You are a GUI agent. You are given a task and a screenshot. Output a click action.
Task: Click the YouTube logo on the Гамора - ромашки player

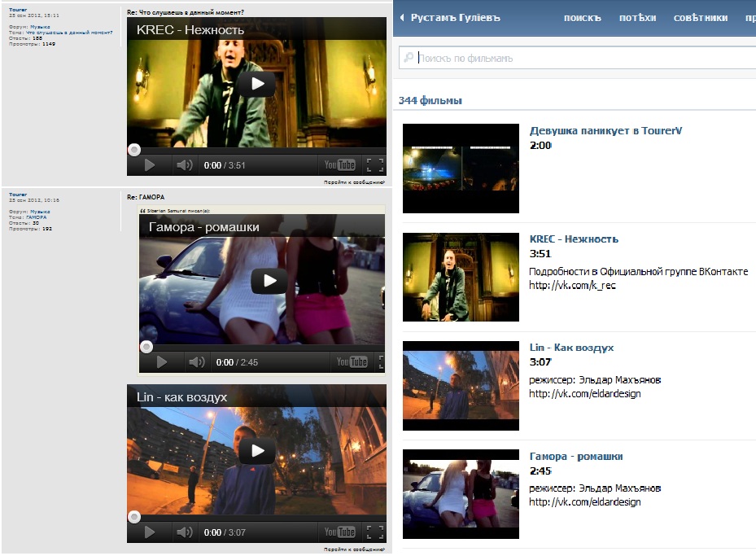[x=352, y=361]
